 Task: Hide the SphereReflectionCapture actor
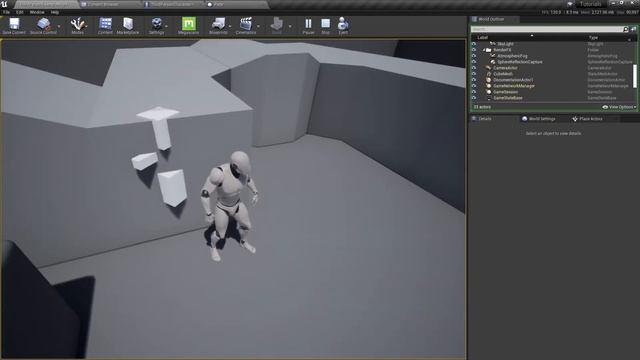pyautogui.click(x=474, y=62)
